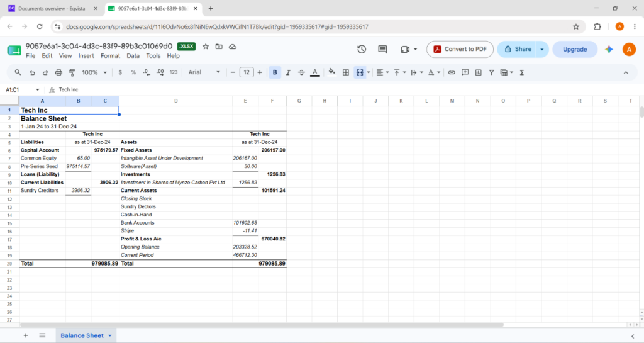The image size is (644, 343).
Task: Bookmark this page with the star
Action: coord(576,26)
